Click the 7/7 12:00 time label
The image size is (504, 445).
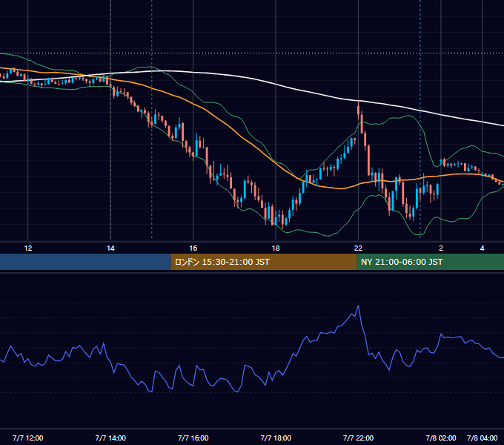(27, 438)
